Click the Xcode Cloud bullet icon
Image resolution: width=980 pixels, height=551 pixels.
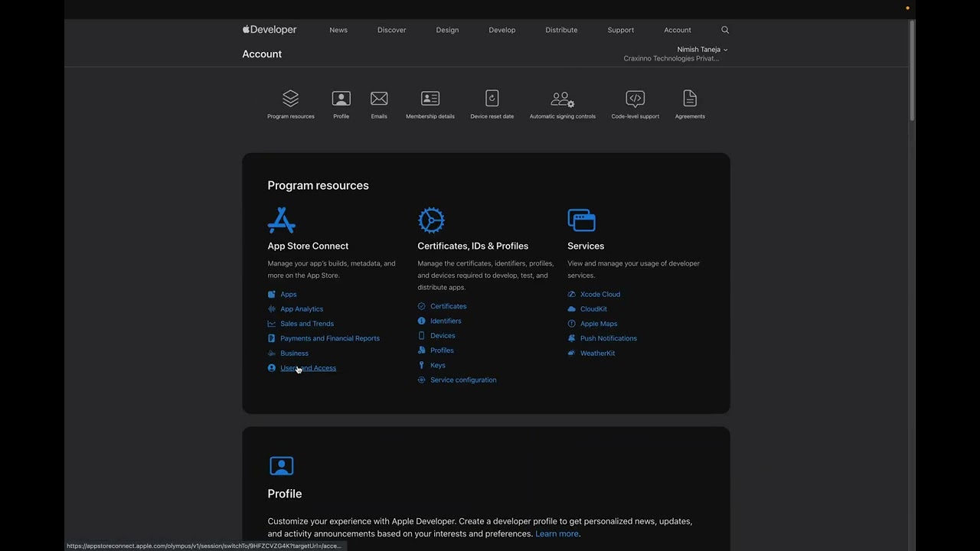[x=571, y=294]
